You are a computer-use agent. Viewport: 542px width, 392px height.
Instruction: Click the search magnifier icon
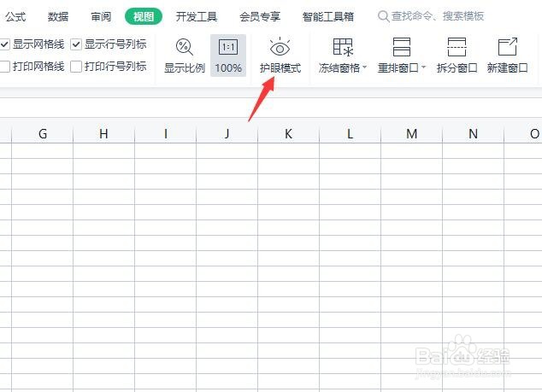click(x=383, y=16)
